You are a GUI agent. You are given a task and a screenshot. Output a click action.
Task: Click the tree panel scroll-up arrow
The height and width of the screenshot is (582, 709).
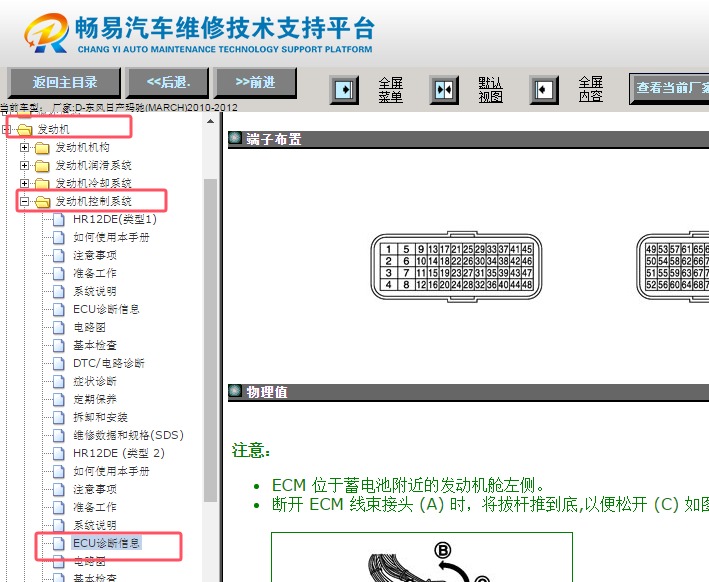click(x=210, y=121)
